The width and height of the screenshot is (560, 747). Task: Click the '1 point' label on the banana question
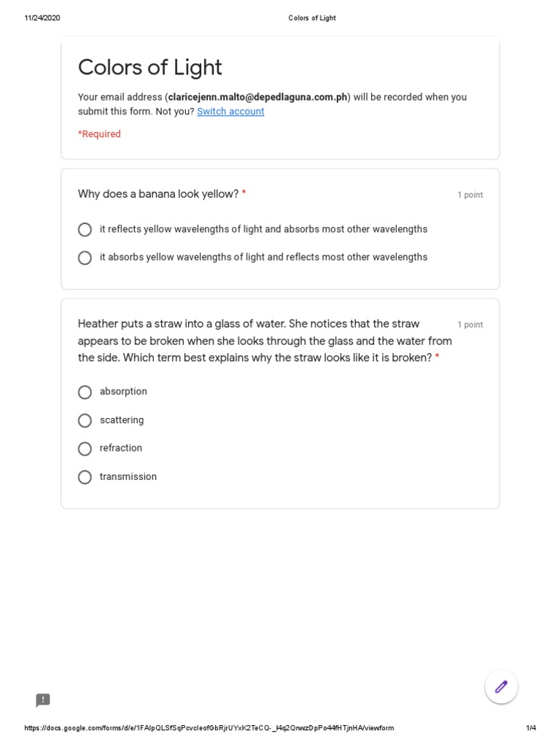click(470, 195)
